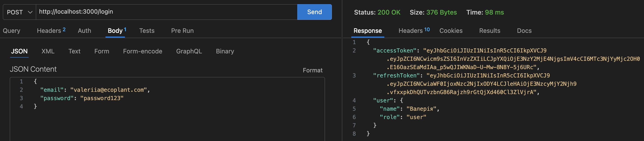This screenshot has height=141, width=644.
Task: Click the closing brace in request body
Action: [x=35, y=106]
